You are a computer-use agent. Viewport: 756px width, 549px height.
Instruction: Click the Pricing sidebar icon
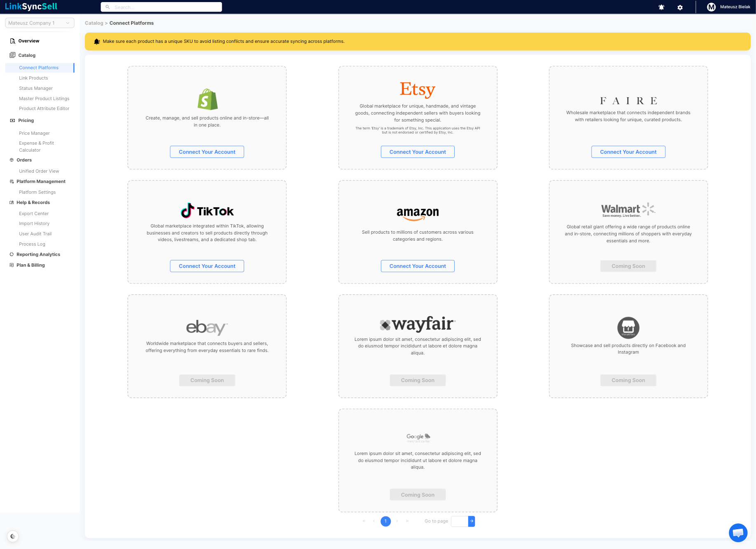click(x=12, y=120)
